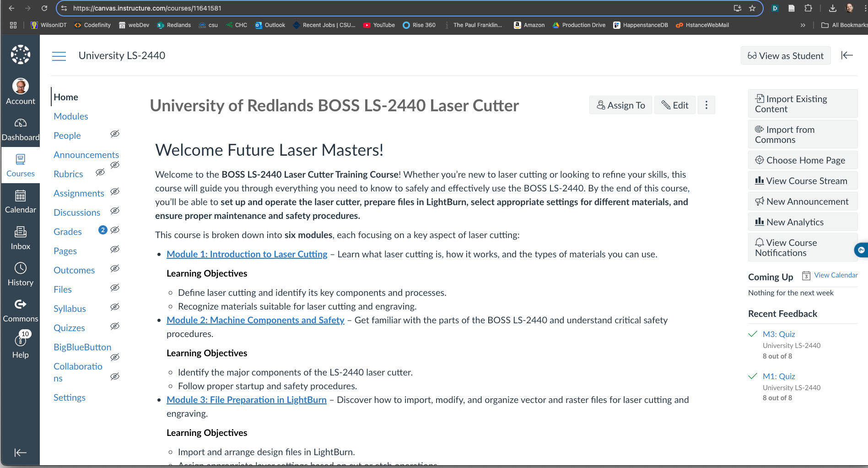Open the Calendar in global navigation

[x=21, y=196]
